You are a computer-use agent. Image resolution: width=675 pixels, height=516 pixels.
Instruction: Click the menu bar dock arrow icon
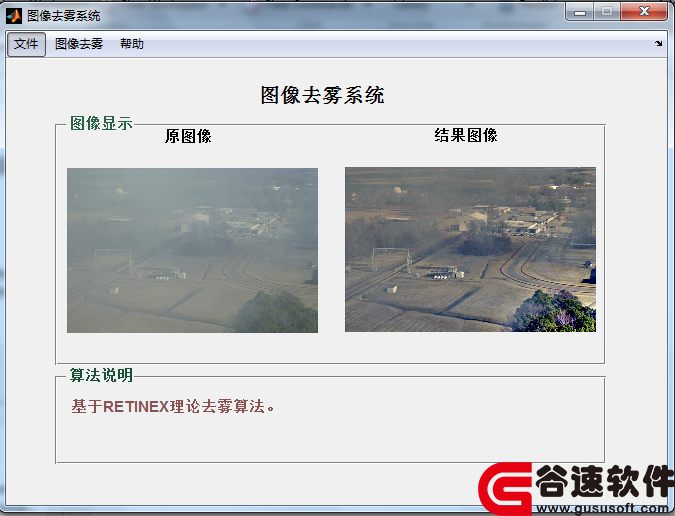click(x=659, y=43)
